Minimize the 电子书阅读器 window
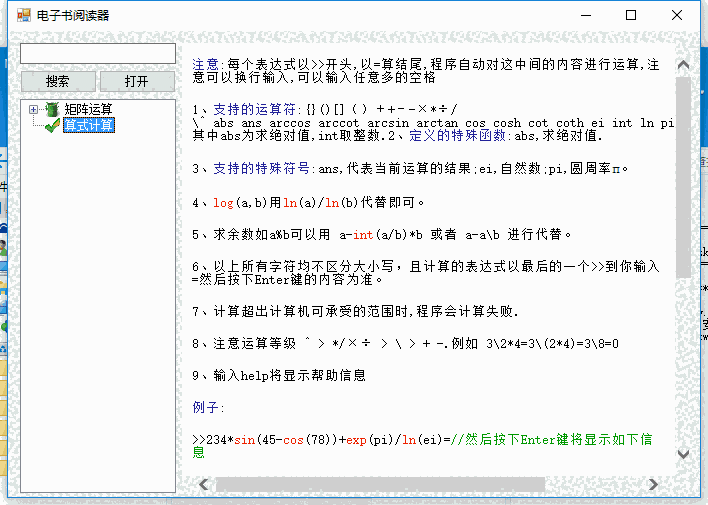This screenshot has height=505, width=708. [x=586, y=15]
